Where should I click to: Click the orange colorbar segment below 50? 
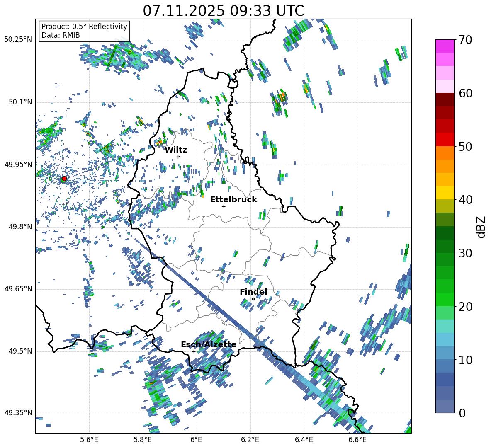445,153
